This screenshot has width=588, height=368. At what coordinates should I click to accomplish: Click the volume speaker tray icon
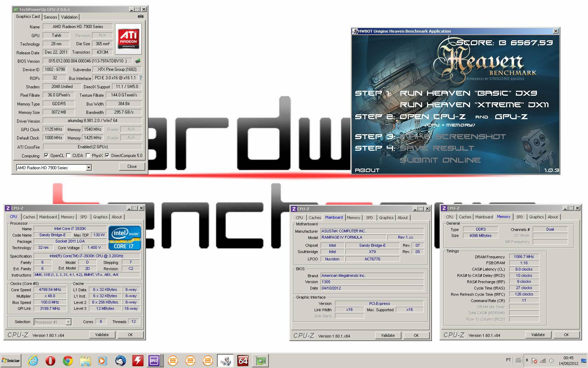tap(551, 360)
